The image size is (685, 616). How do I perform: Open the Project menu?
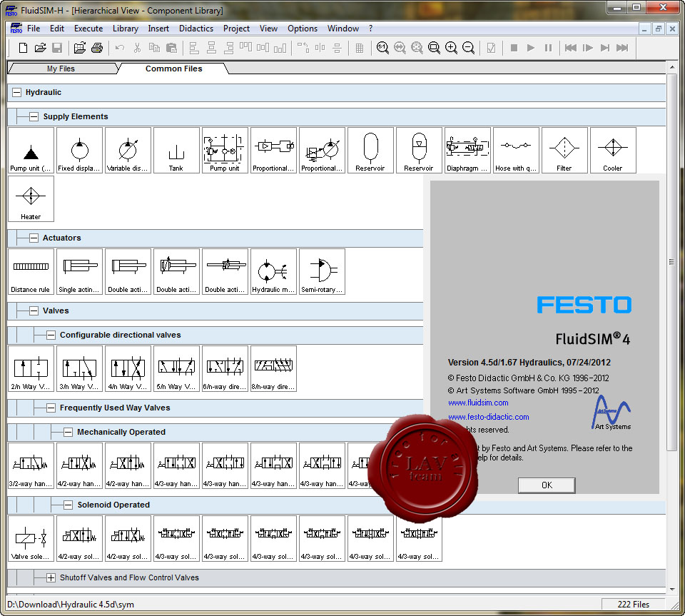click(236, 29)
